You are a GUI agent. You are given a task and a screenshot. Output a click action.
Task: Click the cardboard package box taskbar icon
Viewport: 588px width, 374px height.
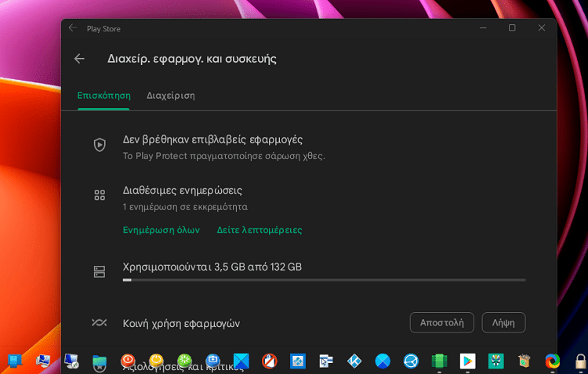click(x=524, y=361)
